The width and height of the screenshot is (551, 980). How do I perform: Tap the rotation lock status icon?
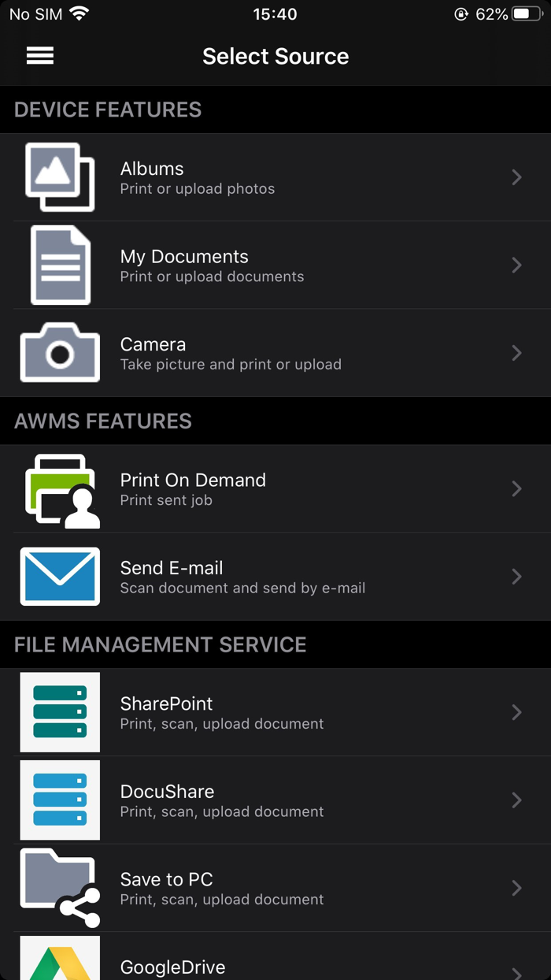pyautogui.click(x=461, y=14)
